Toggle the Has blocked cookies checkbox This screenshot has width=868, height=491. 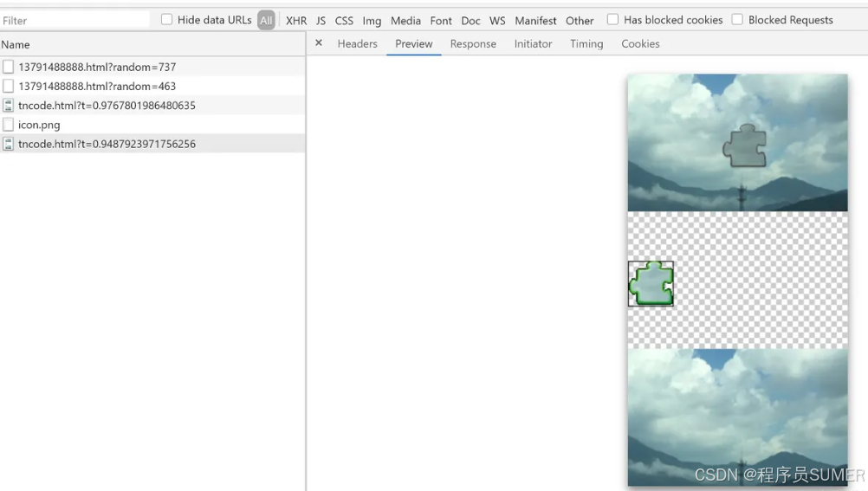click(x=613, y=20)
